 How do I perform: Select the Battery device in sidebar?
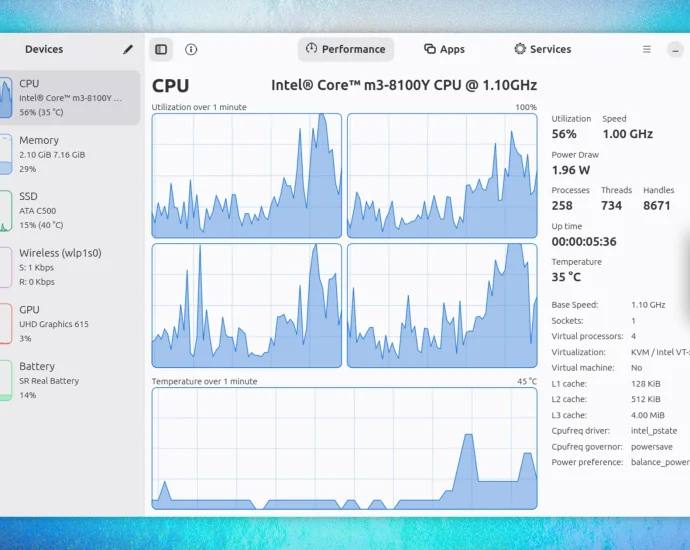(x=70, y=380)
